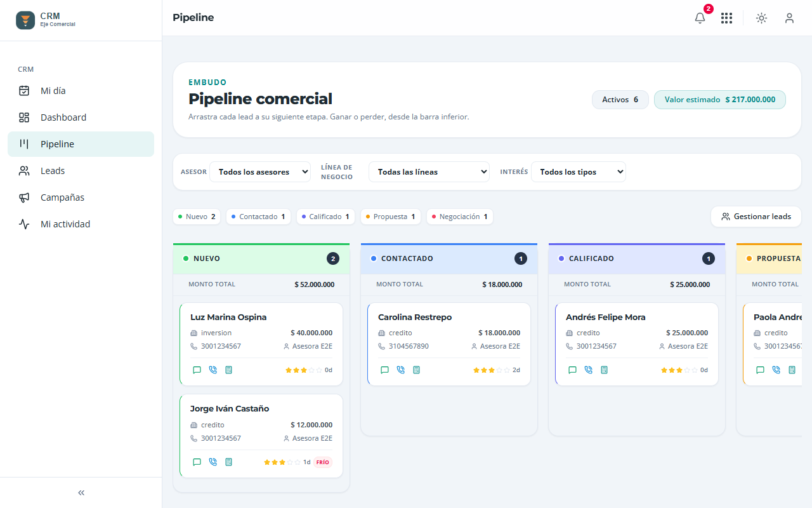Call Andrés Felipe Mora via phone icon

coord(588,370)
